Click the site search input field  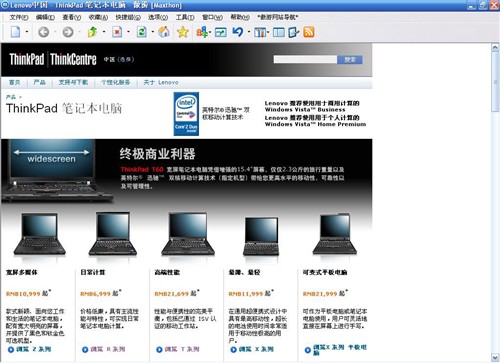click(x=305, y=59)
